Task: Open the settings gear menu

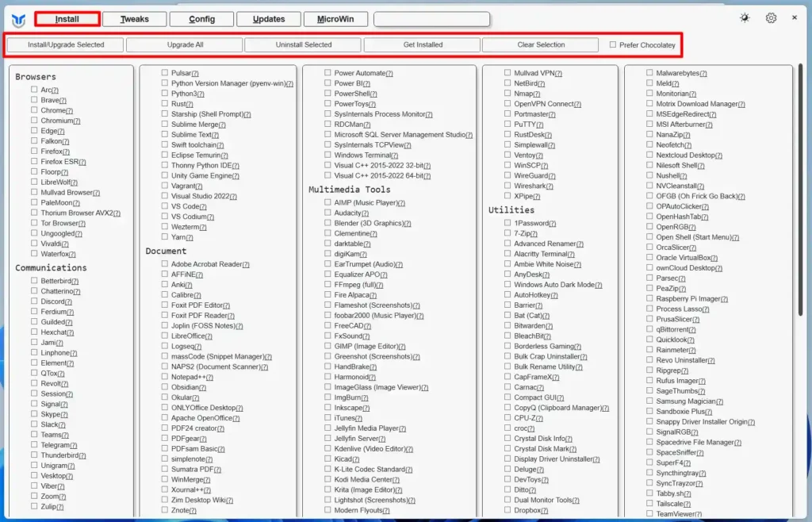Action: [x=771, y=18]
